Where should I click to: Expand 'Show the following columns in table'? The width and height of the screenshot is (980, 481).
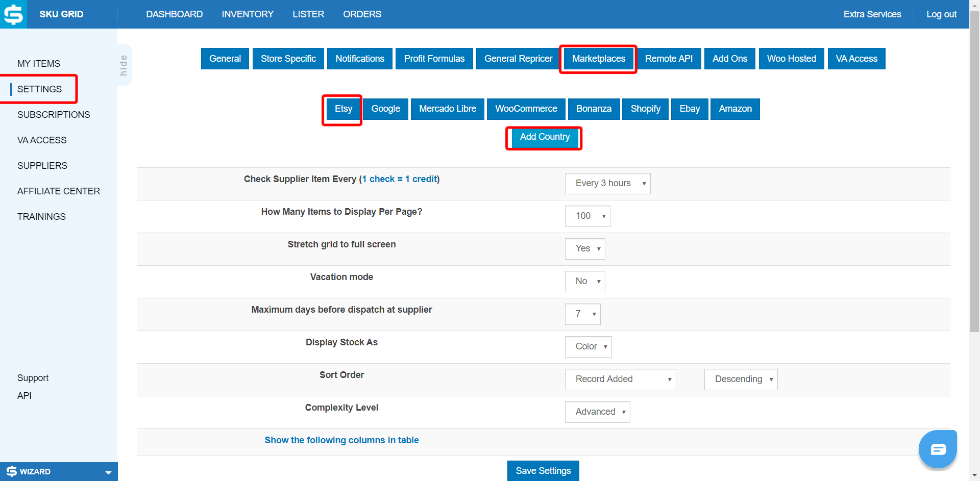[341, 440]
